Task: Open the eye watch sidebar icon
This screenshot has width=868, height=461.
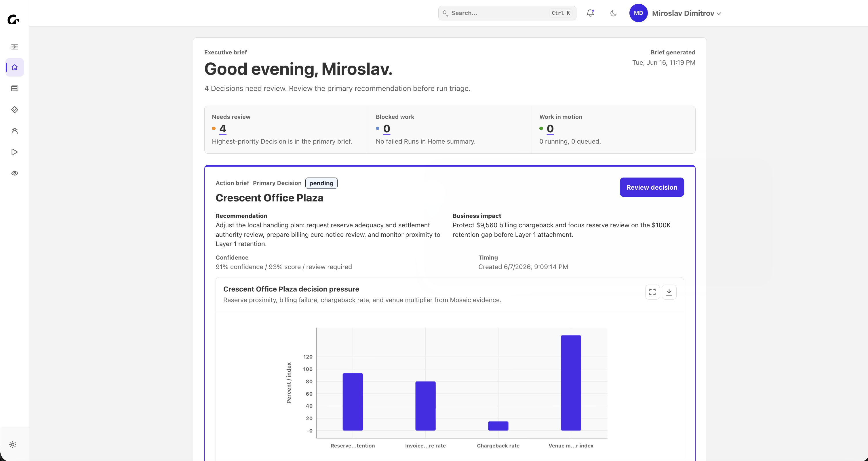Action: [x=14, y=173]
